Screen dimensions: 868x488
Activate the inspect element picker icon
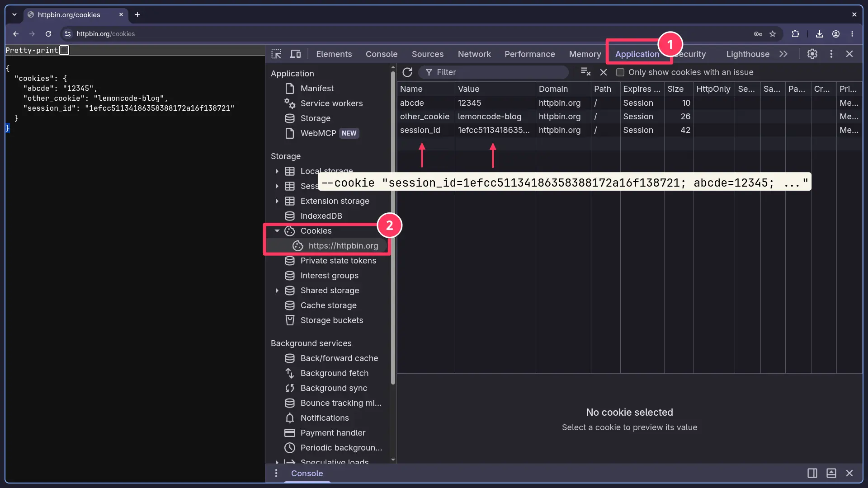[x=276, y=54]
